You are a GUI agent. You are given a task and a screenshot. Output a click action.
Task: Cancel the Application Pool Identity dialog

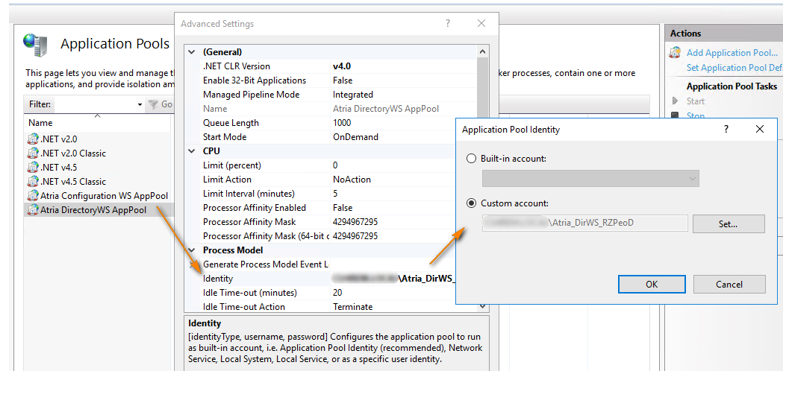pyautogui.click(x=729, y=285)
